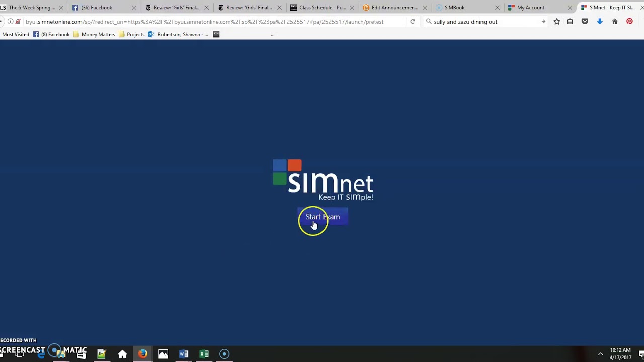Open the Projects bookmark folder

(x=131, y=34)
